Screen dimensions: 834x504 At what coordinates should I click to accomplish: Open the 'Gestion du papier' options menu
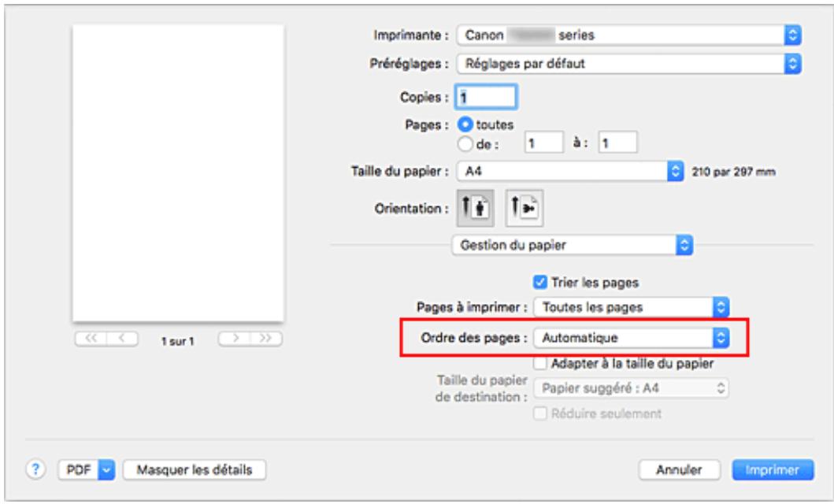pos(573,245)
